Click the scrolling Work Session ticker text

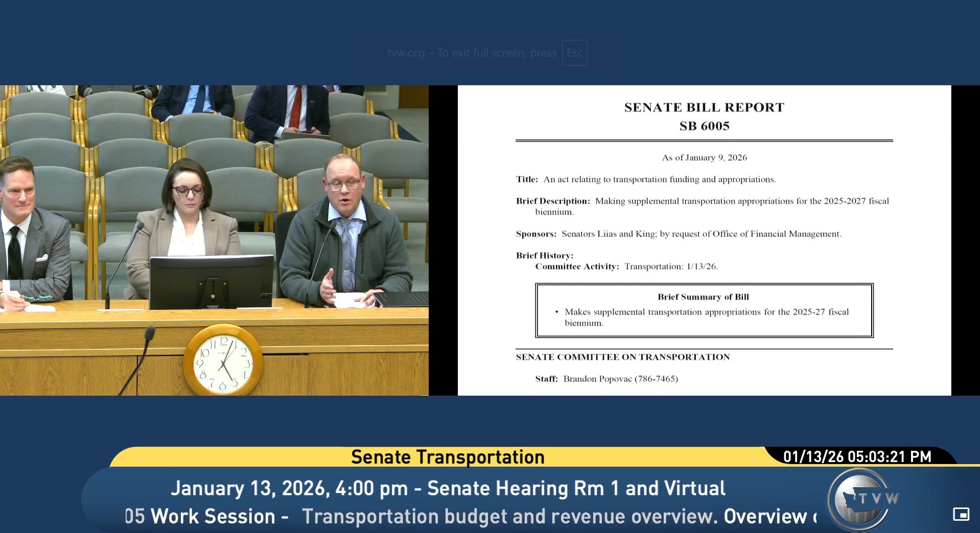tap(470, 516)
